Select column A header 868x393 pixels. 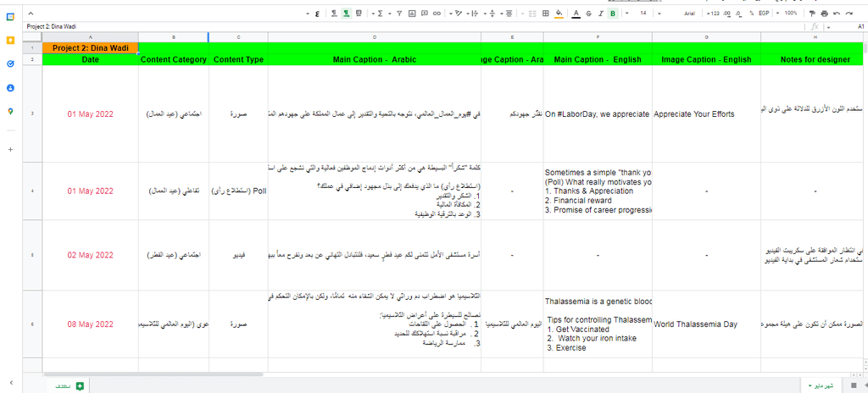[x=90, y=37]
